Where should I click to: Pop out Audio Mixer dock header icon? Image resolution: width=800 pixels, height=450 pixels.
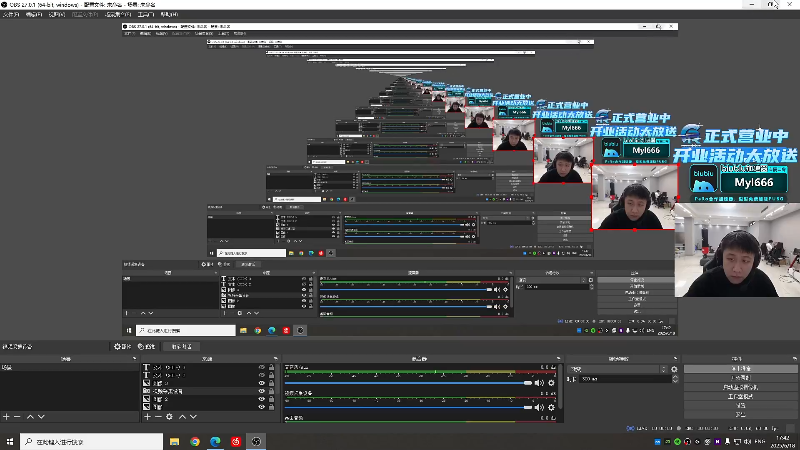coord(559,359)
